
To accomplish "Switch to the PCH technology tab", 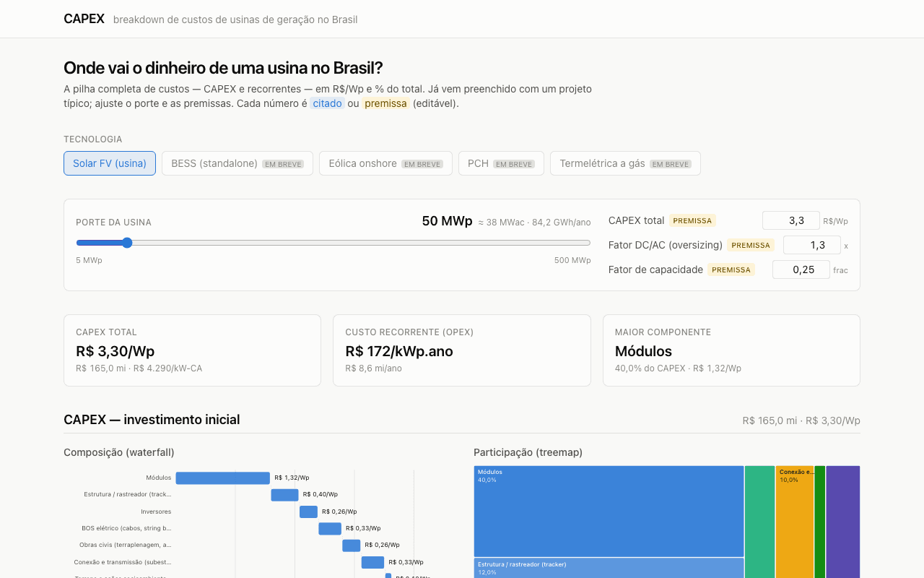I will click(x=501, y=163).
